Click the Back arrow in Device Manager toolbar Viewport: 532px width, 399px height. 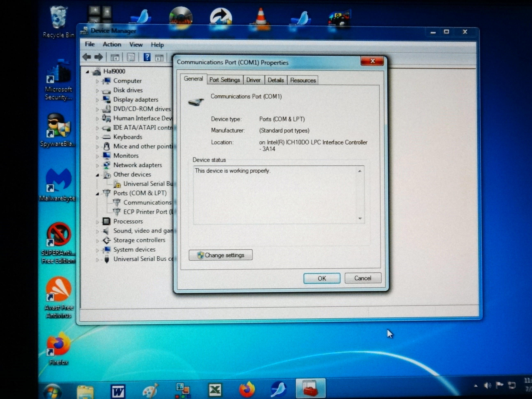click(x=87, y=57)
